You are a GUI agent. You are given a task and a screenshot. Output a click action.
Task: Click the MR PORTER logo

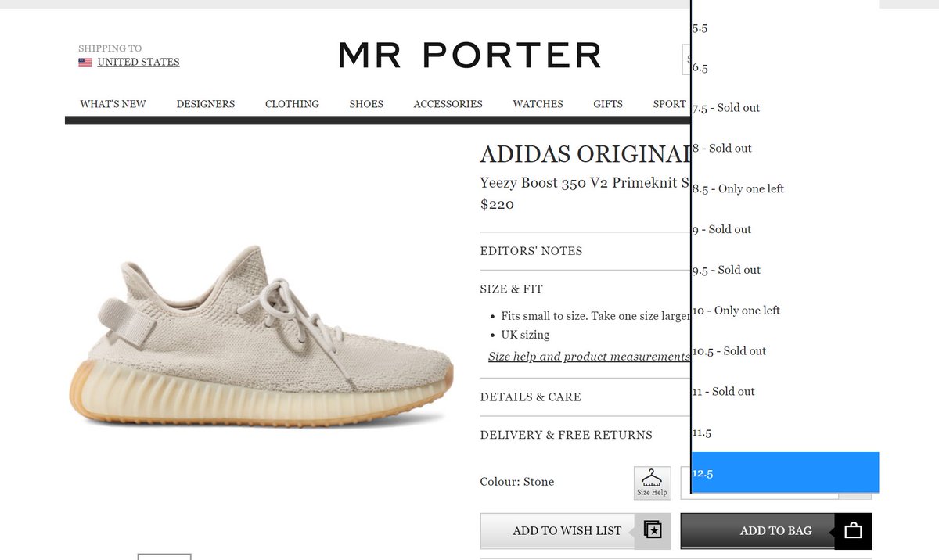coord(469,56)
